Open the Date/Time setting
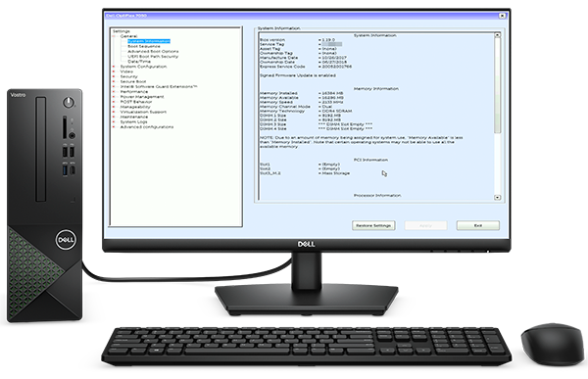The height and width of the screenshot is (379, 588). [x=139, y=61]
